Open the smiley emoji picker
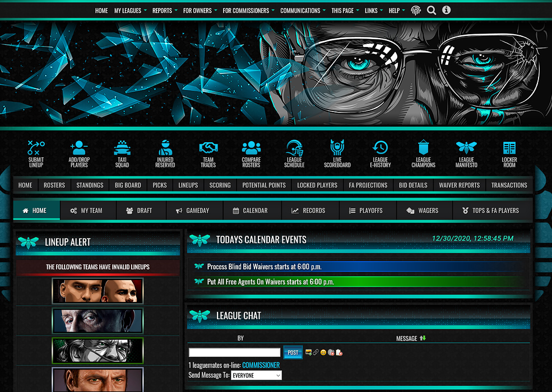This screenshot has width=552, height=392. pyautogui.click(x=323, y=352)
